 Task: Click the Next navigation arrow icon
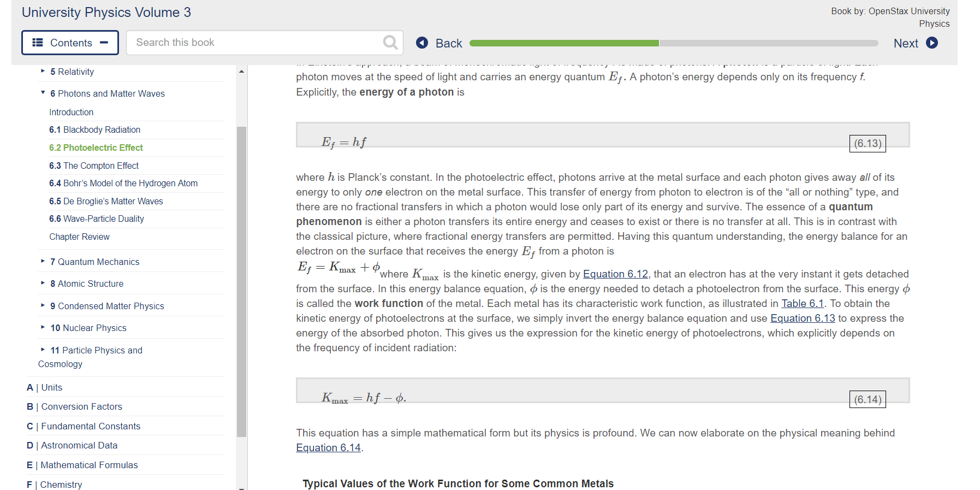pos(932,43)
